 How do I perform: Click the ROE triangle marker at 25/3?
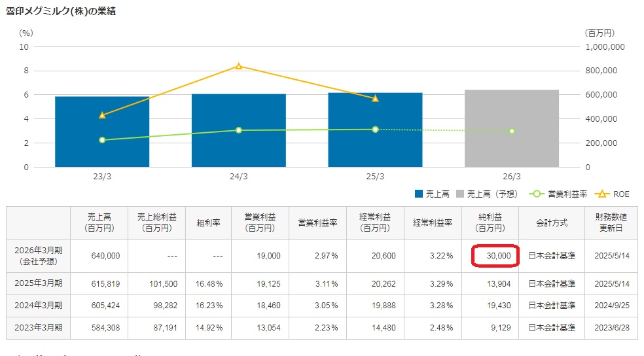point(375,98)
